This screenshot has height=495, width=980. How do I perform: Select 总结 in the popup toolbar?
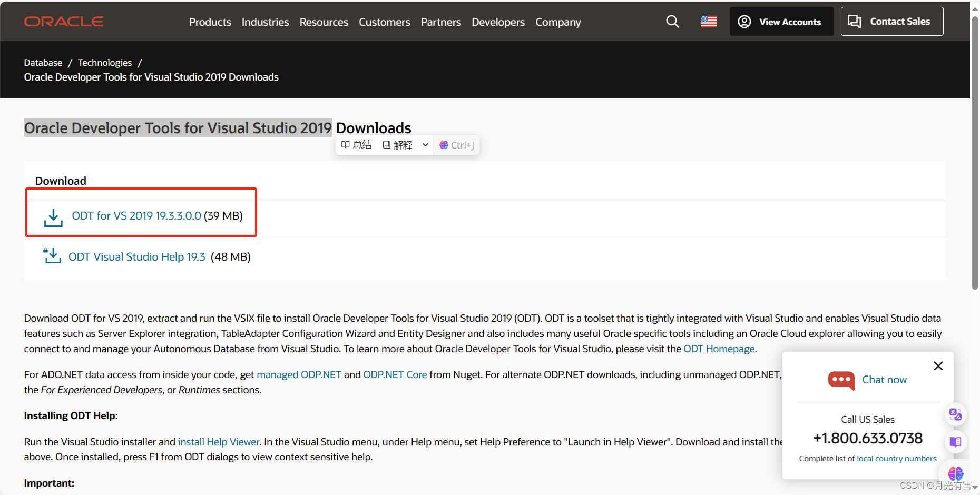coord(356,144)
